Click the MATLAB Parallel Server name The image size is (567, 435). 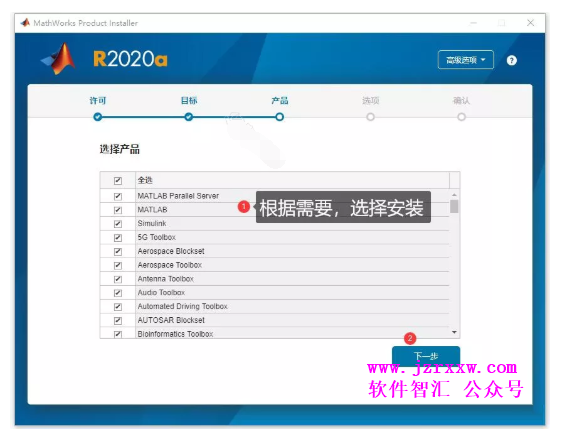click(178, 196)
